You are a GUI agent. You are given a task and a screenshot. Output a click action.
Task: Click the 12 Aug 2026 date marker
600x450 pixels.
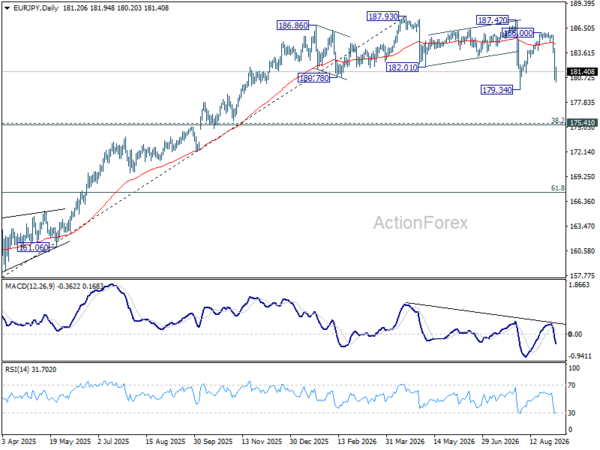click(549, 442)
